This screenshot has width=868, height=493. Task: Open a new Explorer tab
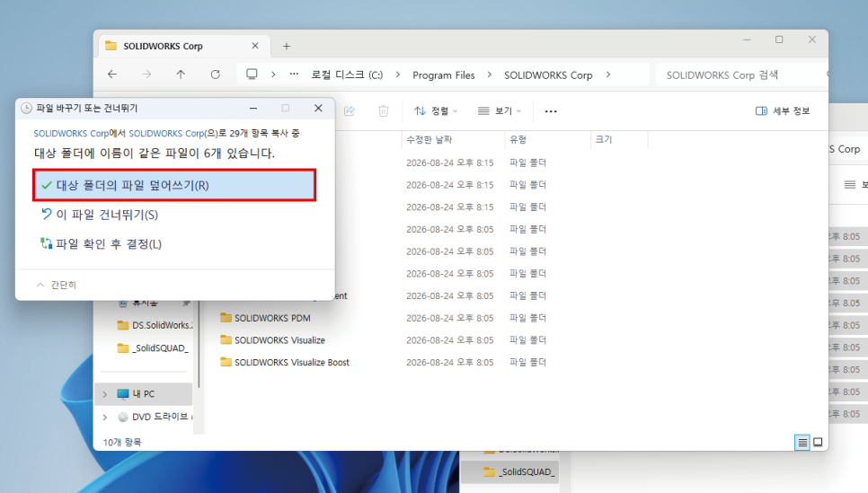pos(287,46)
